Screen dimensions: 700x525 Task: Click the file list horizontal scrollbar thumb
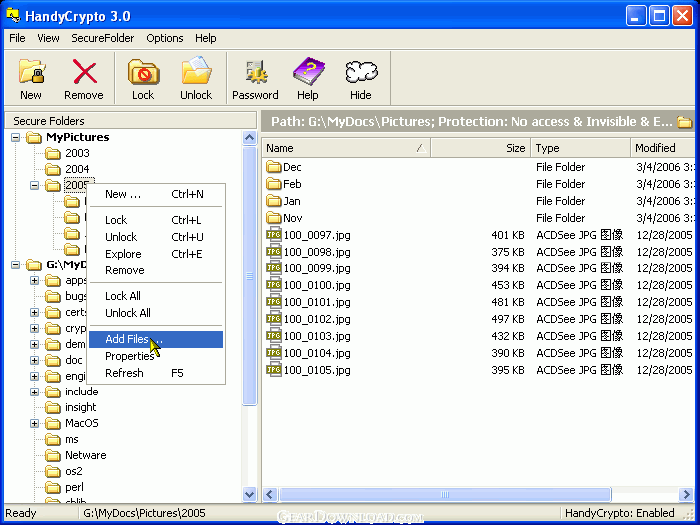point(445,494)
